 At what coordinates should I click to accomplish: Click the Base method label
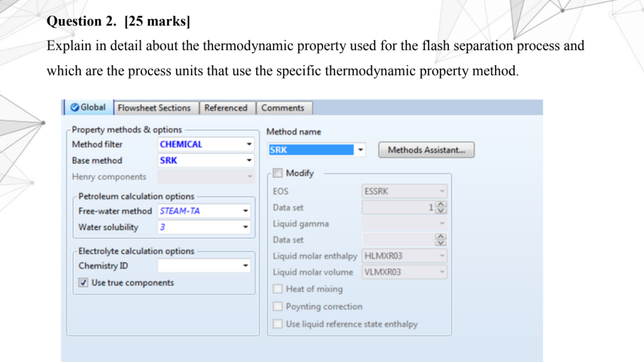pyautogui.click(x=97, y=160)
